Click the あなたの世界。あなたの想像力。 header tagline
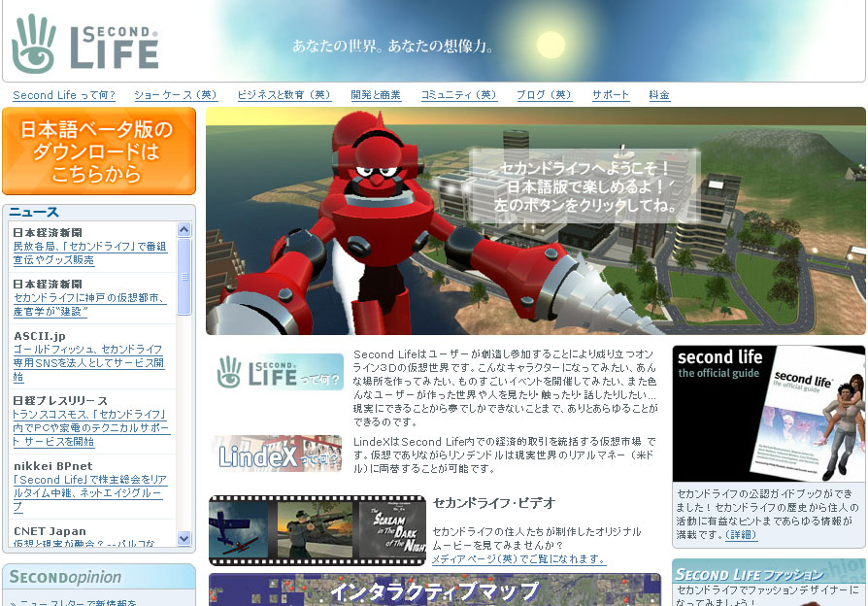Screen dimensions: 868x606 tap(392, 46)
